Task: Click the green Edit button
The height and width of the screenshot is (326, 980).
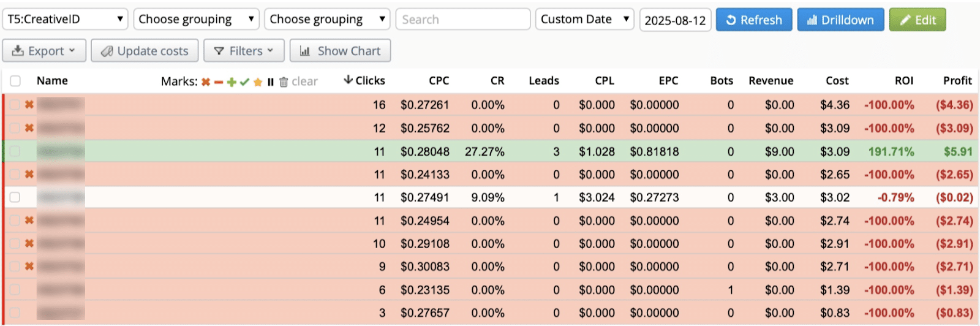Action: 917,20
